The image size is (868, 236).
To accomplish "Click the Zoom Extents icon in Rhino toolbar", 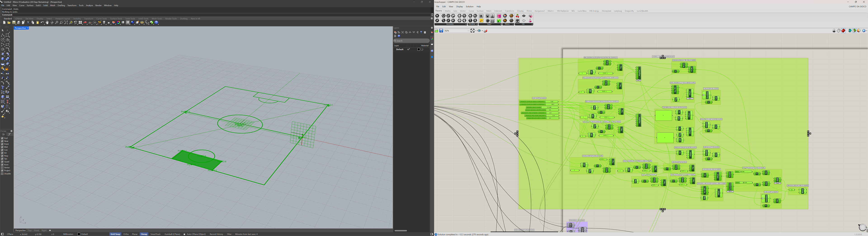I will pos(66,23).
